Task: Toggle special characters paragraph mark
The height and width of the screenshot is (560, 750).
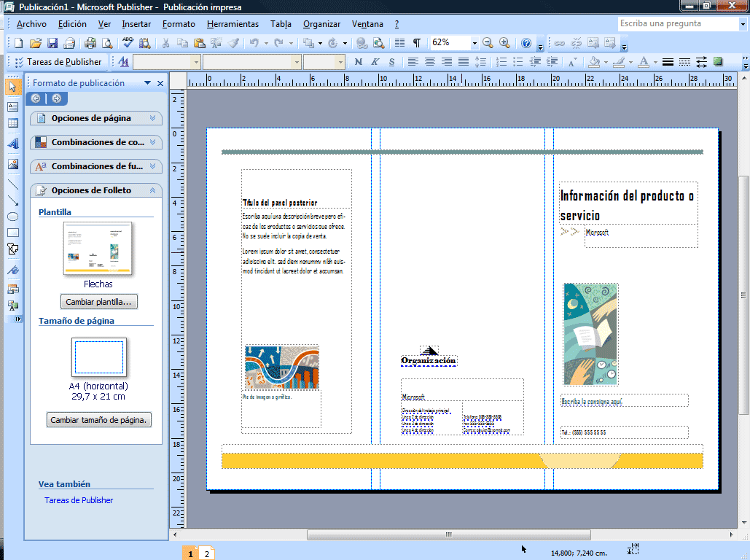Action: coord(417,43)
